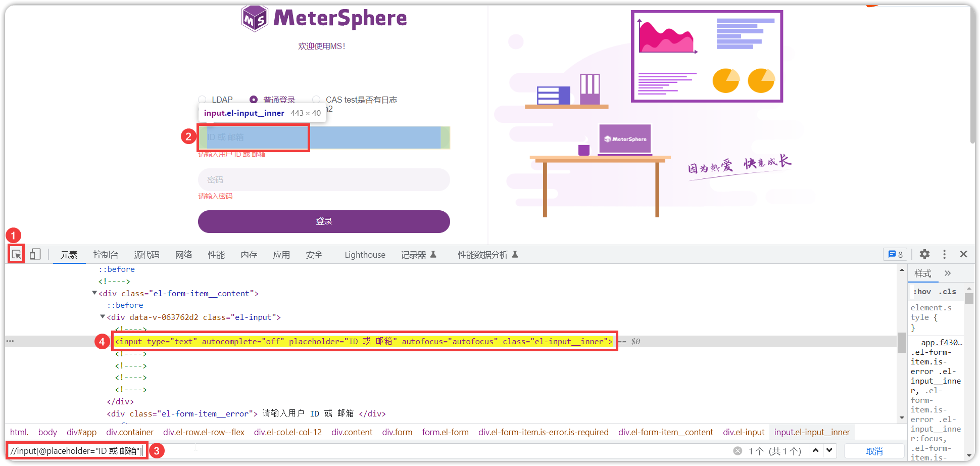Open the 安全 tab
Screen dimensions: 980x466
pos(314,255)
